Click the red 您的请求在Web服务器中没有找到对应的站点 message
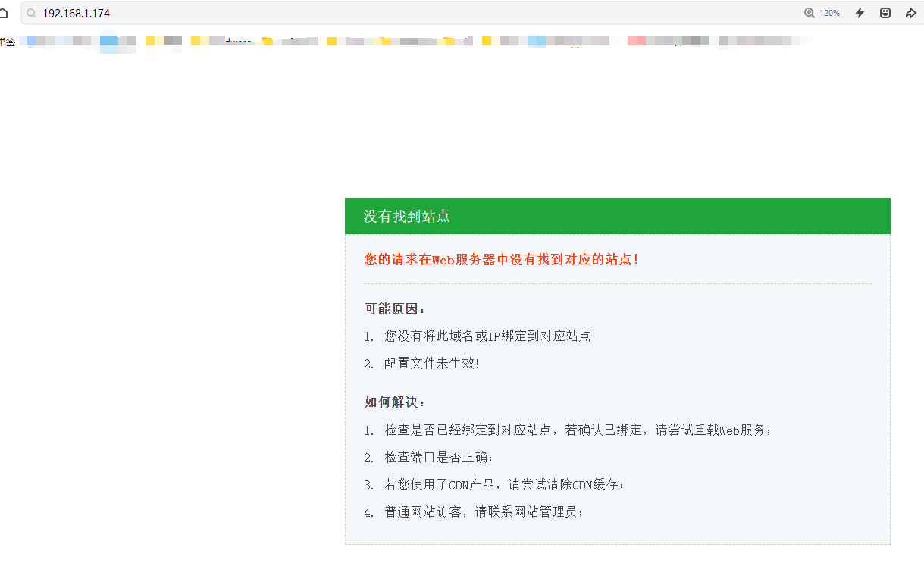The image size is (924, 563). tap(502, 259)
